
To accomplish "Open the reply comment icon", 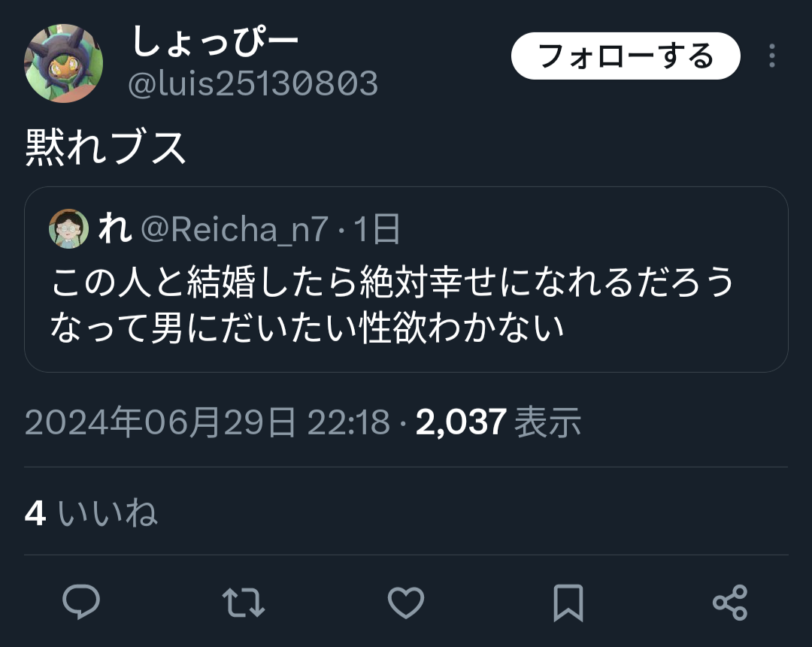I will [81, 602].
